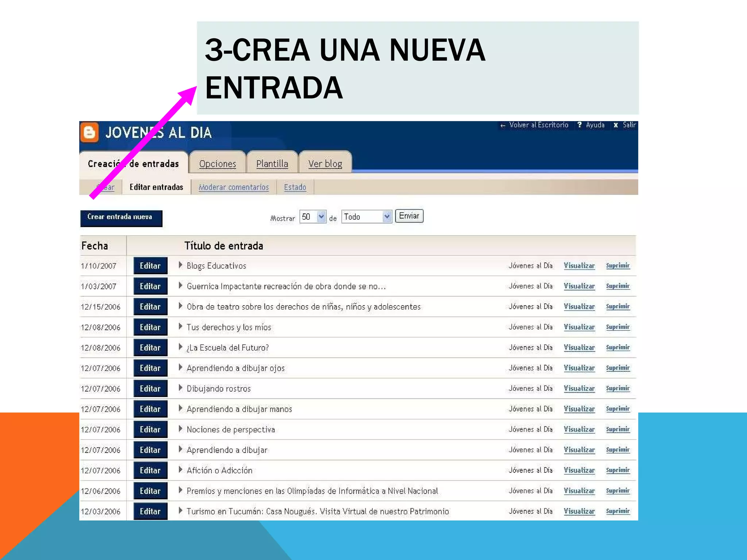The width and height of the screenshot is (747, 560).
Task: Expand the Tus derechos y los míos triangle
Action: click(180, 326)
